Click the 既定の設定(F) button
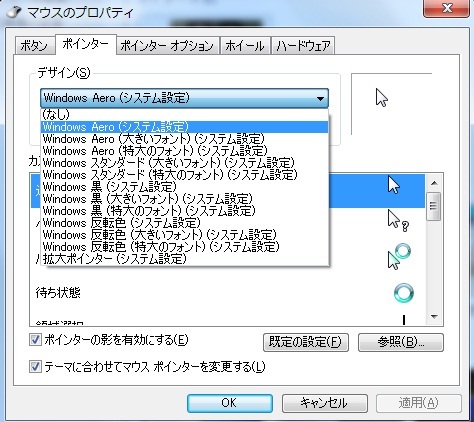The image size is (474, 422). pos(306,342)
